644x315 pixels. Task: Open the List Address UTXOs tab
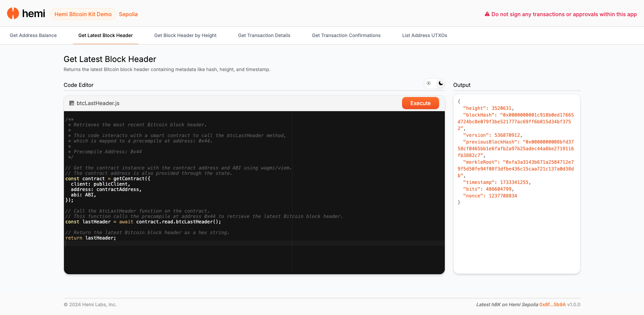[424, 35]
